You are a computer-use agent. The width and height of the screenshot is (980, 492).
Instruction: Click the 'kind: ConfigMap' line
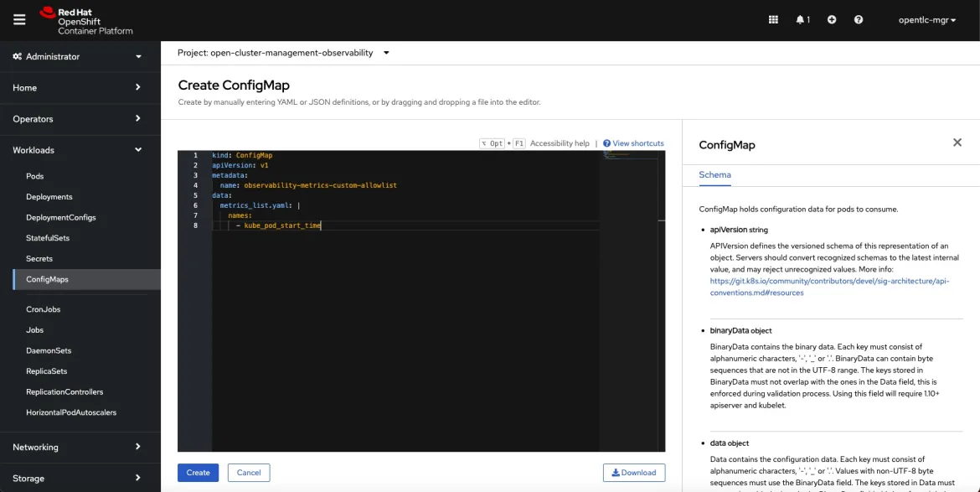(x=242, y=155)
